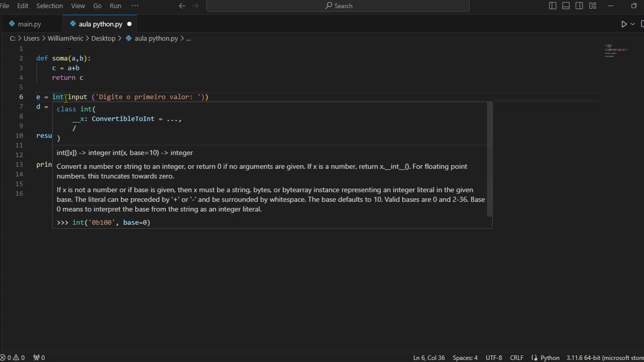This screenshot has height=362, width=644.
Task: Change indentation via Spaces: 4
Action: pos(465,357)
